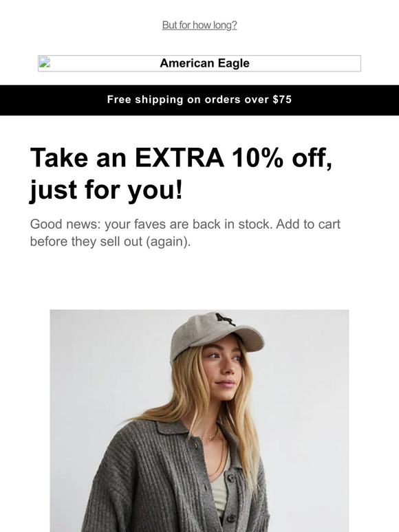Click the light tank top under cardigan
This screenshot has width=399, height=532.
point(222,489)
